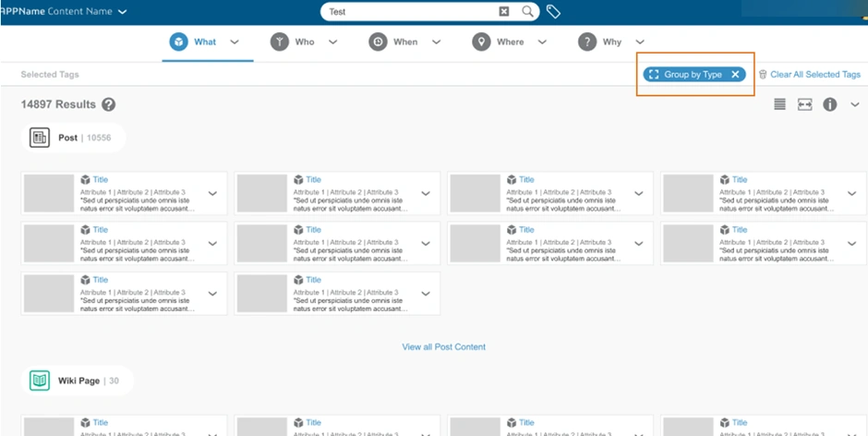
Task: Select the When tab
Action: (x=405, y=42)
